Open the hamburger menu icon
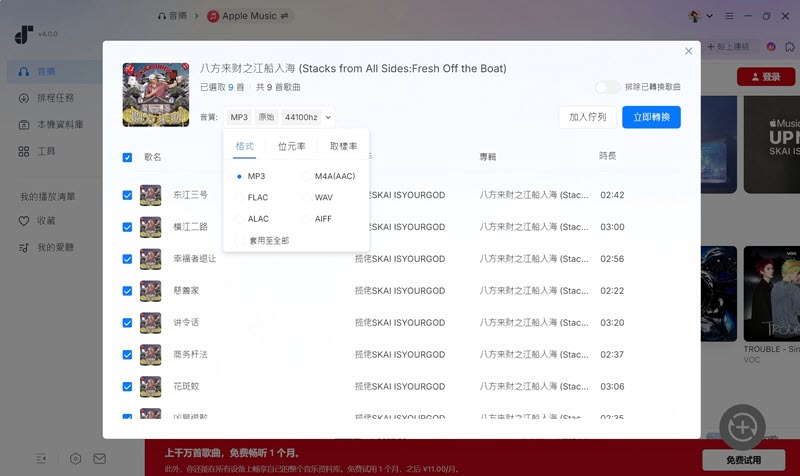The width and height of the screenshot is (800, 476). pyautogui.click(x=729, y=16)
